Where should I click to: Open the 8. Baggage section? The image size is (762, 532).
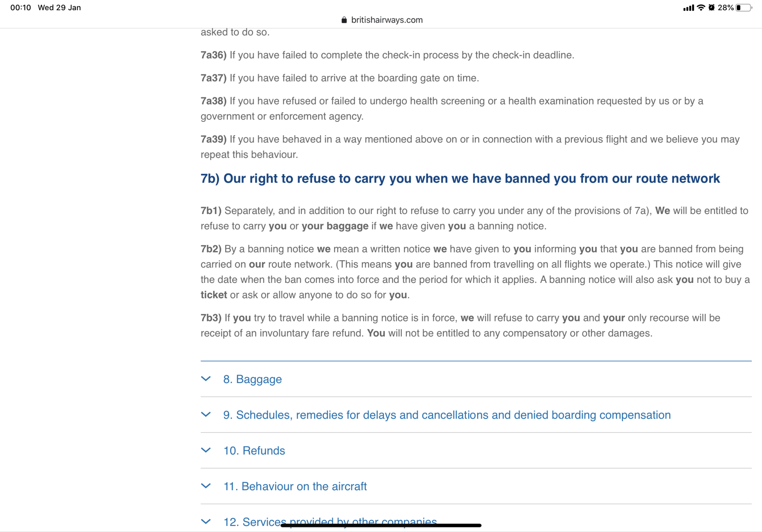253,379
